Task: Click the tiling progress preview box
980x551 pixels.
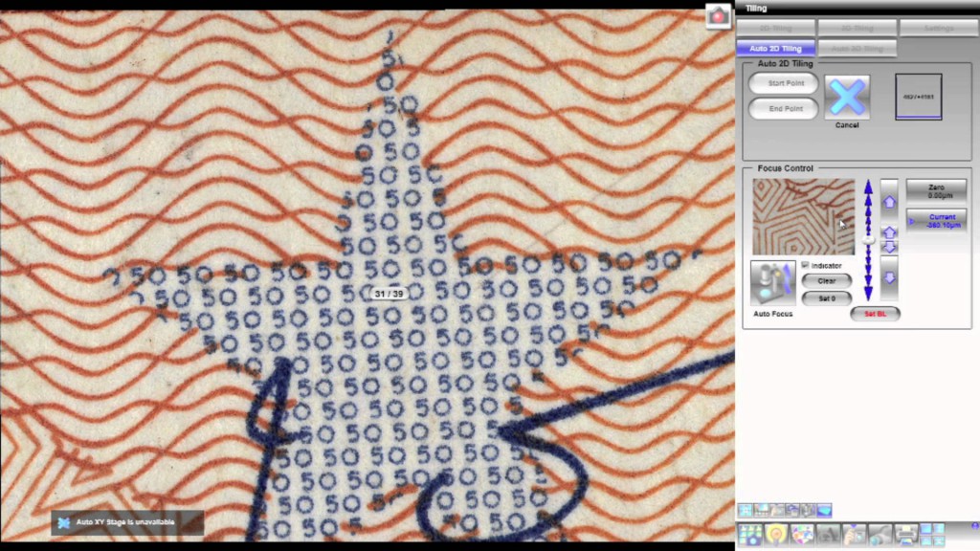Action: pyautogui.click(x=918, y=97)
